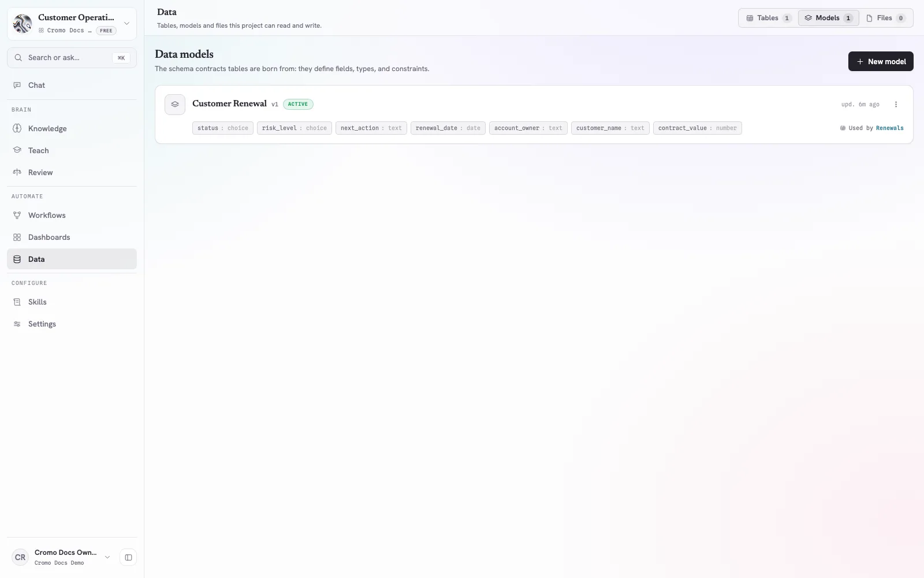Collapse the sidebar with the panel icon
The image size is (924, 578).
[128, 557]
